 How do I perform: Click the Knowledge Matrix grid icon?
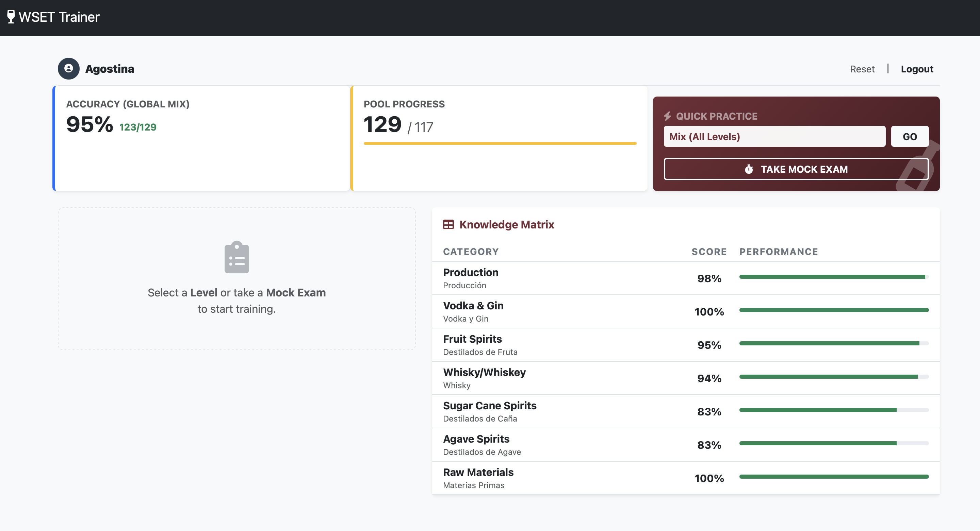(x=449, y=224)
